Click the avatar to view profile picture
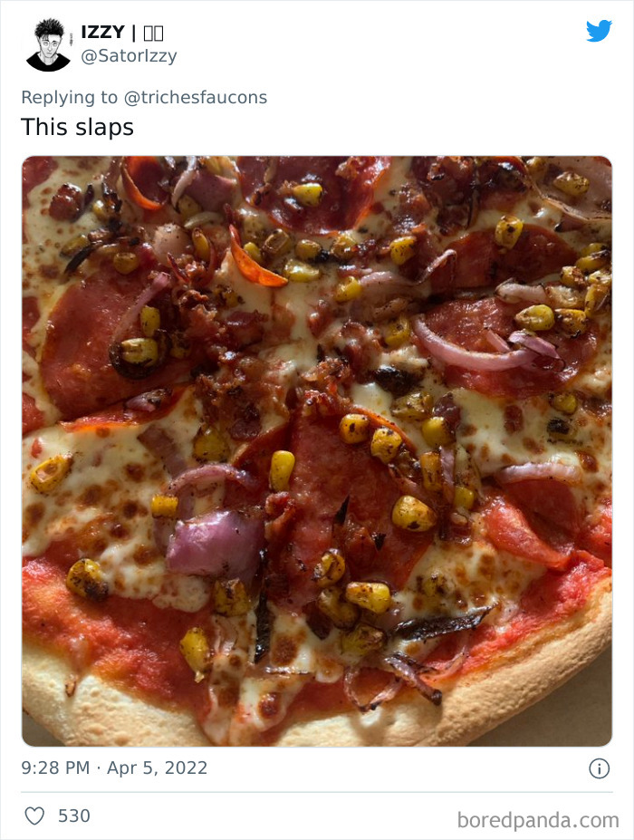Image resolution: width=634 pixels, height=840 pixels. tap(51, 43)
